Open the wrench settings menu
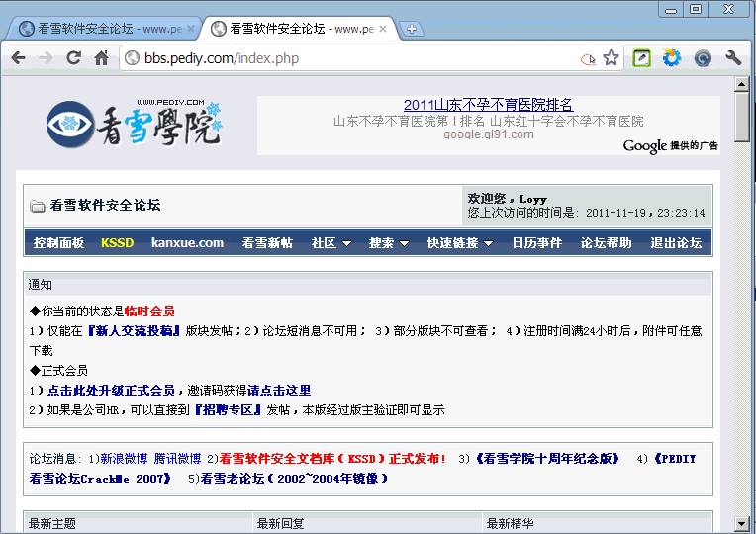 (733, 58)
